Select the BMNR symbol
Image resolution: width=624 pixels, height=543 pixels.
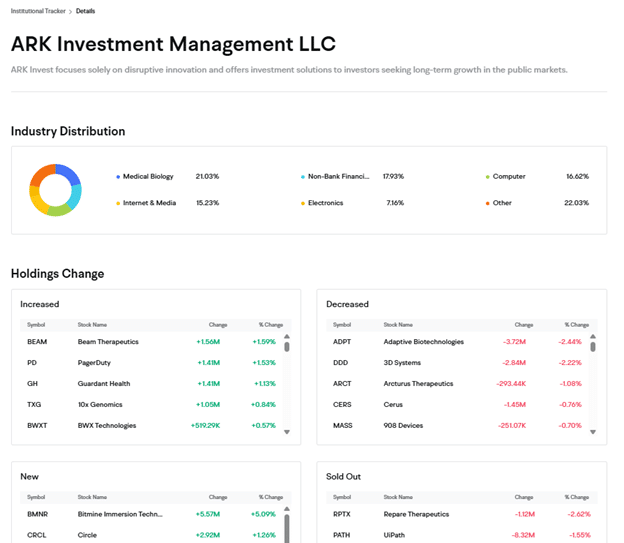pyautogui.click(x=37, y=514)
